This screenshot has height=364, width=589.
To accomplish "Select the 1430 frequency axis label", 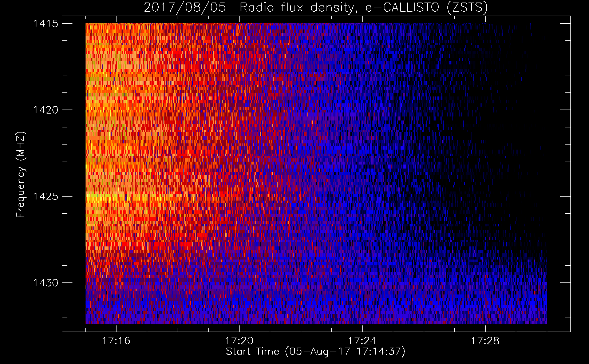I will point(46,283).
